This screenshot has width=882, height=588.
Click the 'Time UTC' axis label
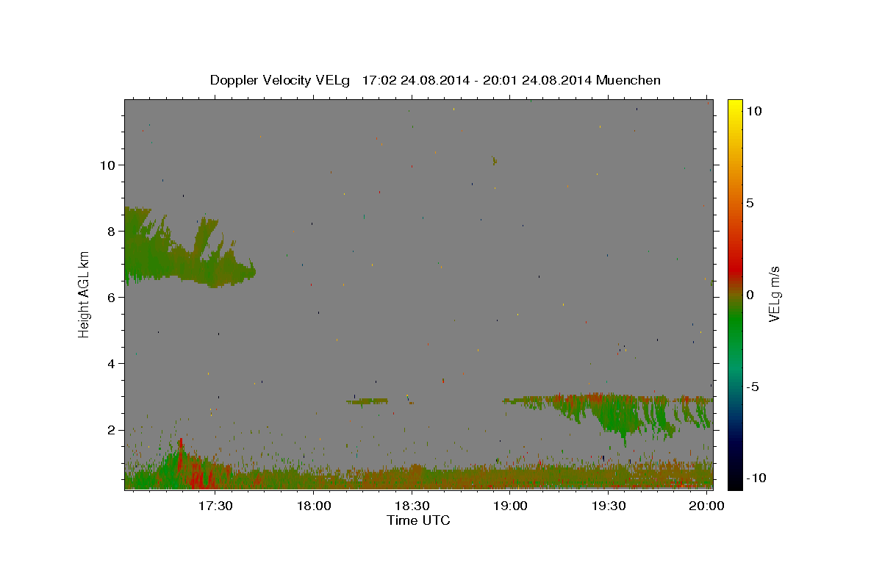point(418,520)
